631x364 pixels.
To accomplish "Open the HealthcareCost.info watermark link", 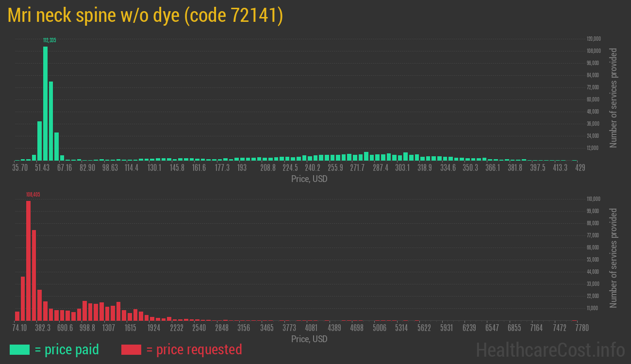I will pos(550,349).
